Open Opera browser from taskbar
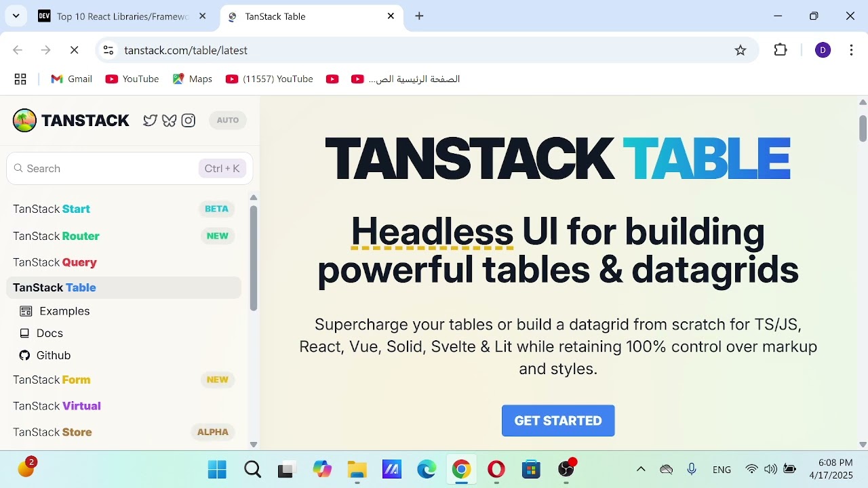 tap(496, 469)
